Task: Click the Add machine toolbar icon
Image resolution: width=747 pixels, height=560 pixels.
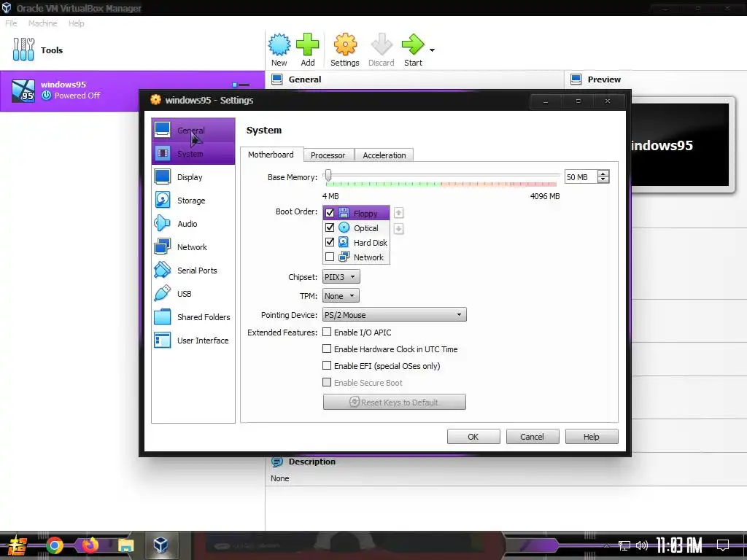Action: click(x=308, y=50)
